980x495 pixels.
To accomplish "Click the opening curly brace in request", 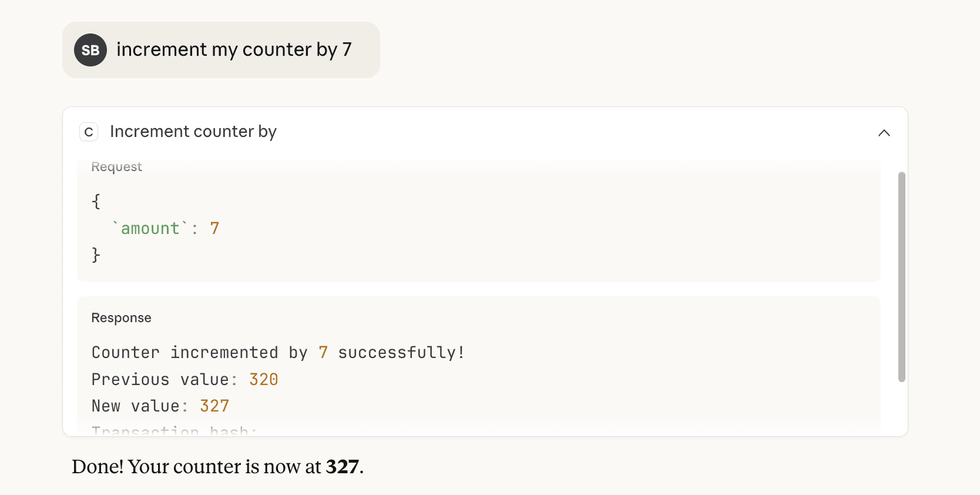I will coord(96,202).
